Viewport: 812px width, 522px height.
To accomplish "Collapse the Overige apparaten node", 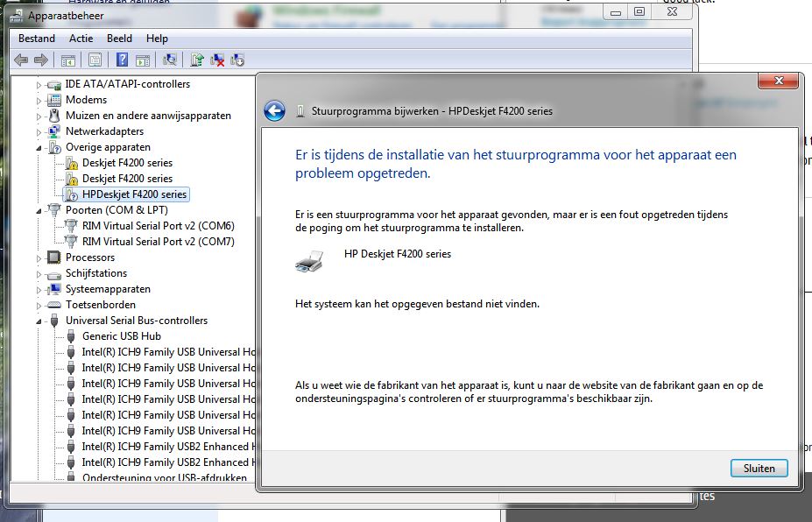I will coord(39,148).
